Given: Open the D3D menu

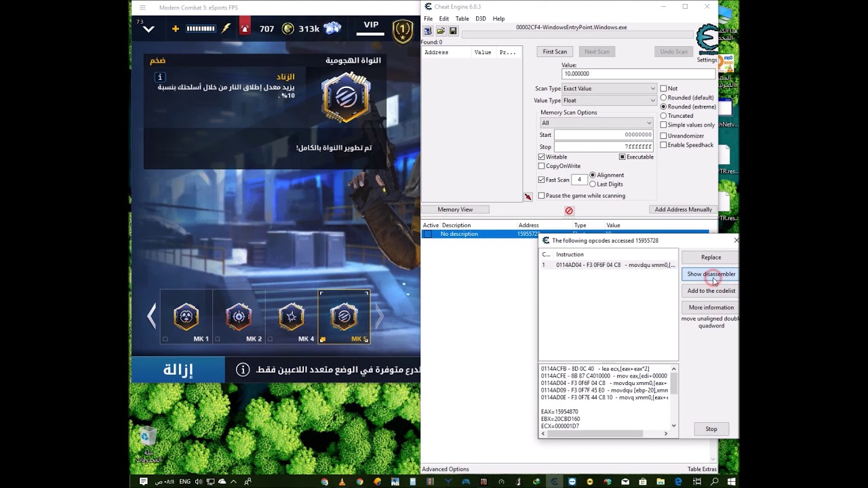Looking at the screenshot, I should pos(481,19).
